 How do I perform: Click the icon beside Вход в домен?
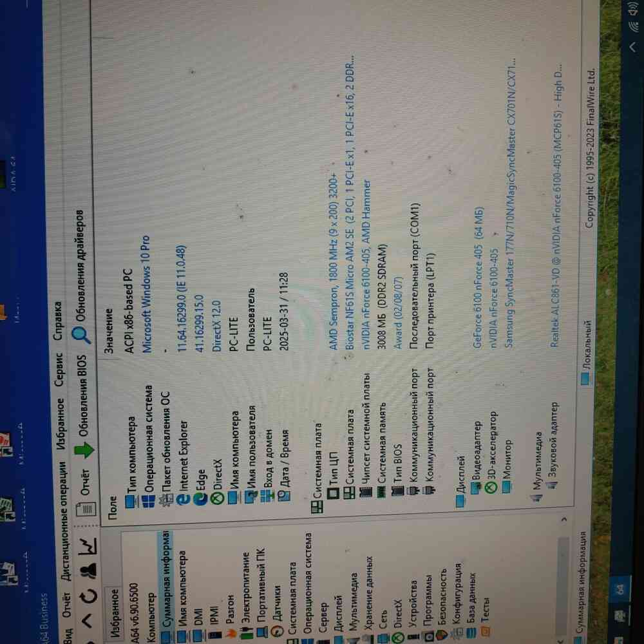pos(267,496)
